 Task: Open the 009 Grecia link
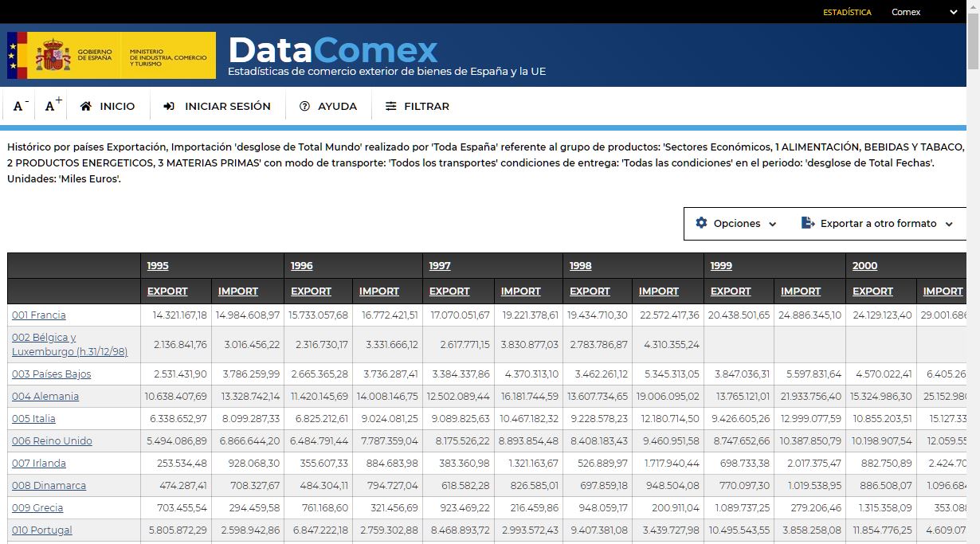(x=37, y=508)
